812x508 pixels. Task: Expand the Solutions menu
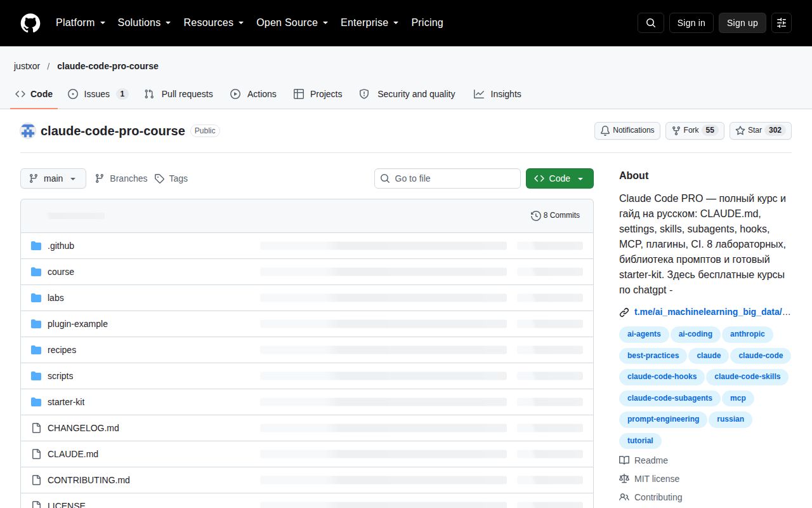pos(145,23)
